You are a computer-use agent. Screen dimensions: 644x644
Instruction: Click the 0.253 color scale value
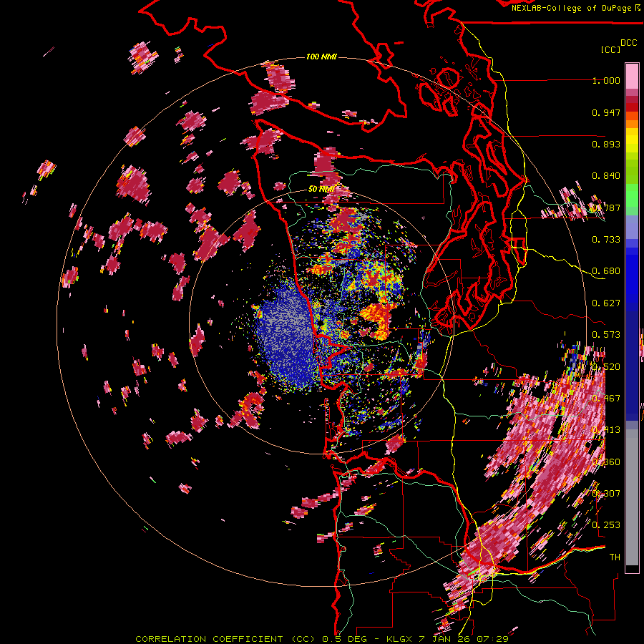(x=606, y=525)
